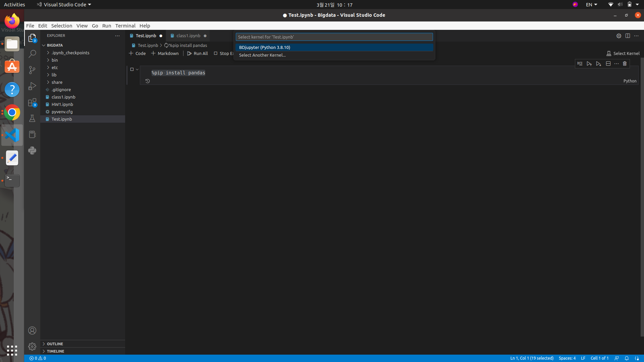Click Run All in notebook toolbar
644x362 pixels.
[198, 54]
